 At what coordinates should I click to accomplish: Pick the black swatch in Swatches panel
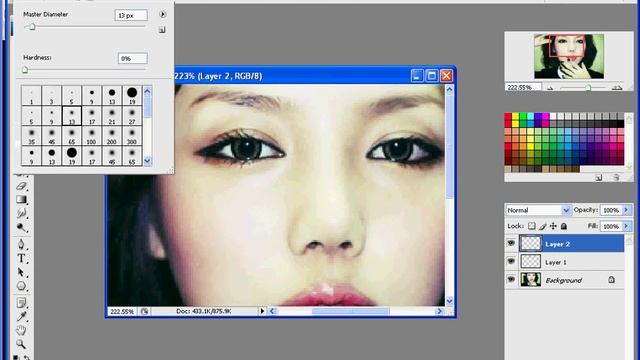click(x=620, y=124)
